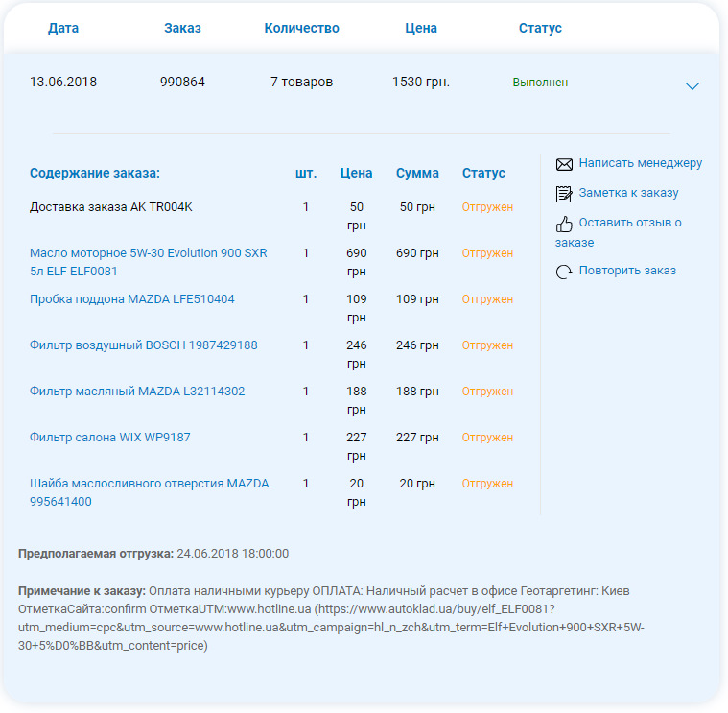Screen dimensions: 728x713
Task: Click the '20 грн' sum for Шайба
Action: pyautogui.click(x=417, y=483)
